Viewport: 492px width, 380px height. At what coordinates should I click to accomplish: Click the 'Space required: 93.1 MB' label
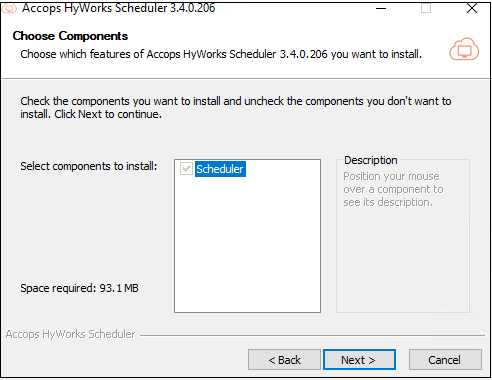pos(79,288)
